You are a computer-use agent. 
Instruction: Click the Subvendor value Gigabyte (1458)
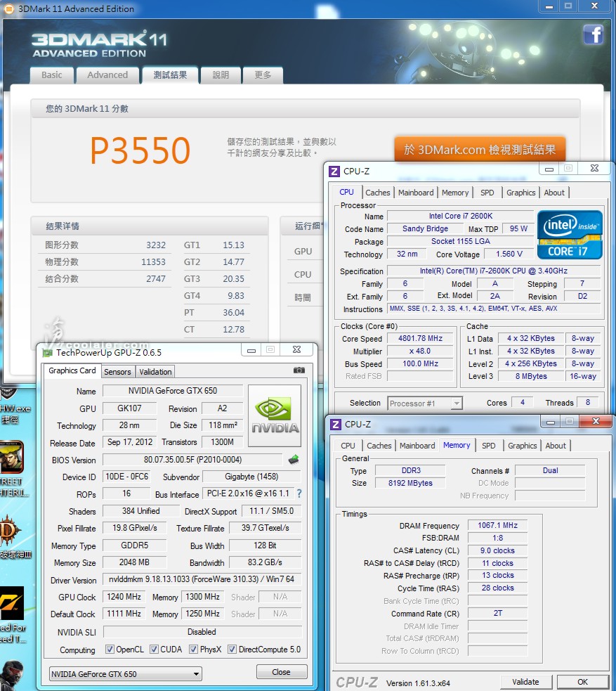click(x=251, y=477)
